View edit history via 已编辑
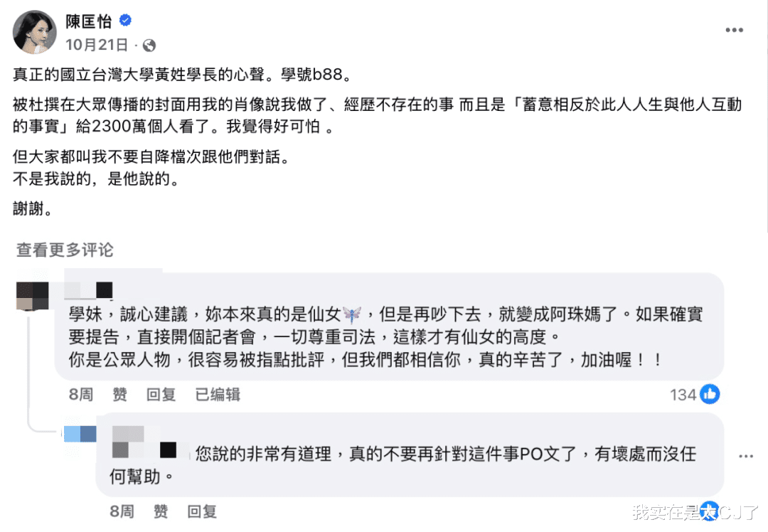 tap(218, 395)
